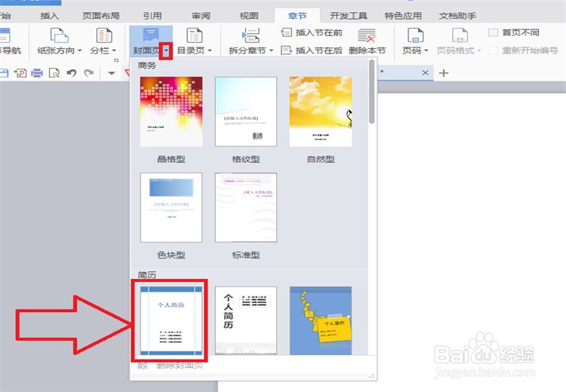Expand the 页码 dropdown arrow
Image resolution: width=566 pixels, height=392 pixels.
[x=426, y=51]
